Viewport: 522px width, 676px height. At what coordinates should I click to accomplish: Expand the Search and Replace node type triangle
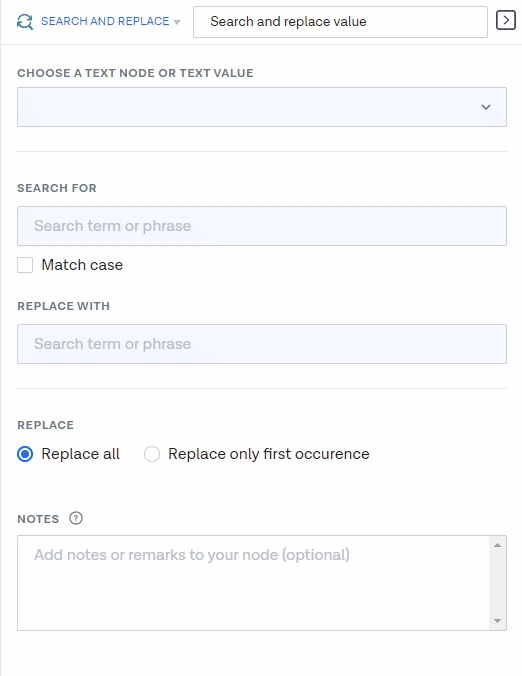177,22
